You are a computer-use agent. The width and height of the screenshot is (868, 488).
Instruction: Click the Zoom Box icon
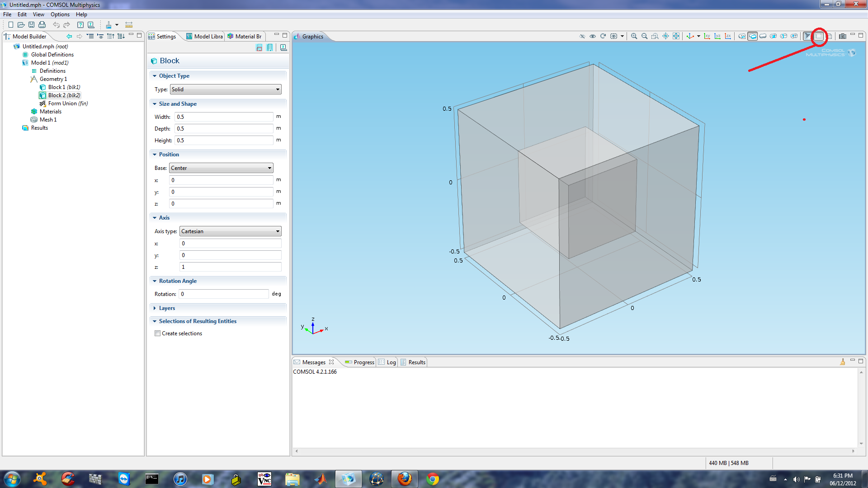tap(655, 36)
